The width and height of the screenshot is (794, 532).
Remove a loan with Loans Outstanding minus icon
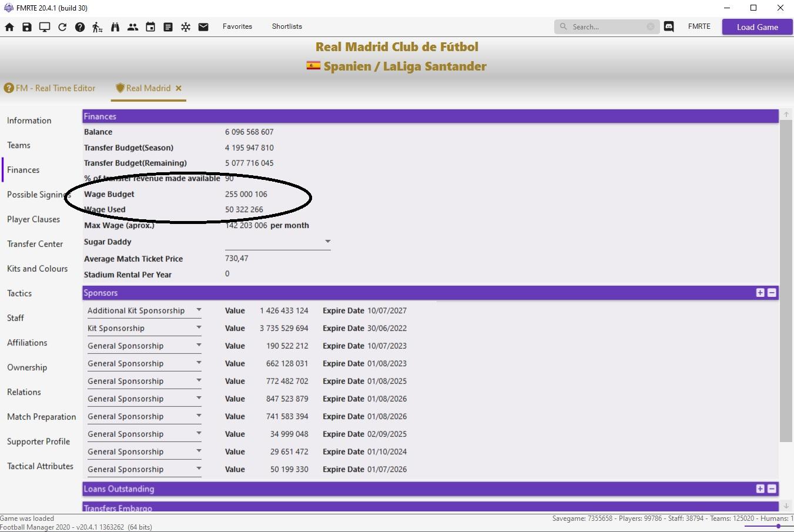772,488
